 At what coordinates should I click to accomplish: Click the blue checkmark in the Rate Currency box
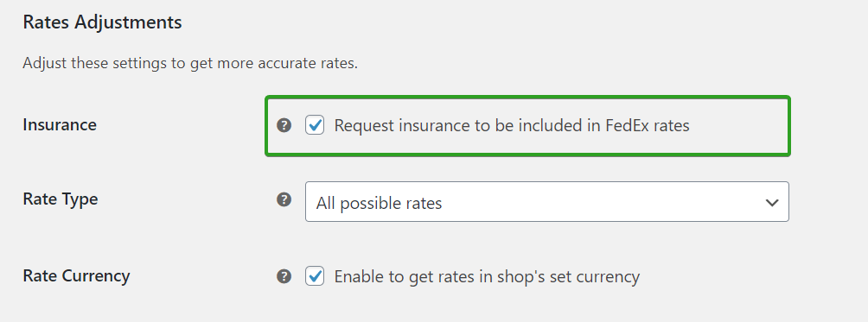coord(315,275)
